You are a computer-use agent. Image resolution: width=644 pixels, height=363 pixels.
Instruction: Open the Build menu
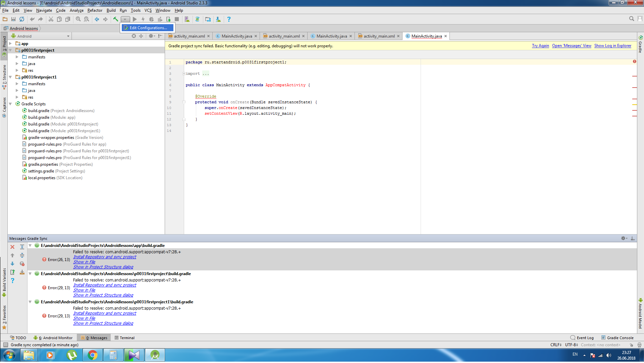(111, 10)
